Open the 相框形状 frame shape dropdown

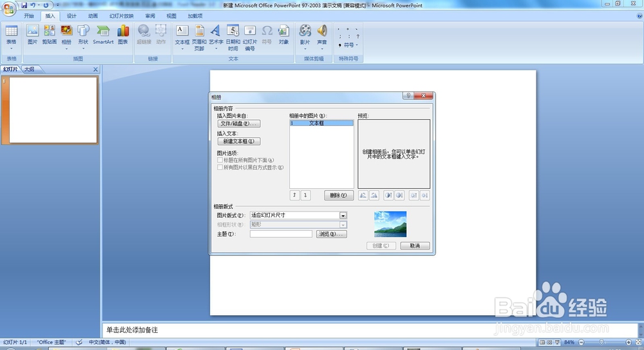(x=343, y=224)
